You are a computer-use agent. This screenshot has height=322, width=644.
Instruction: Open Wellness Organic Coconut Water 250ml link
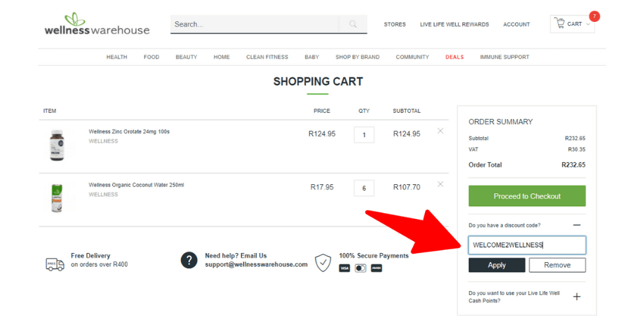[x=137, y=185]
